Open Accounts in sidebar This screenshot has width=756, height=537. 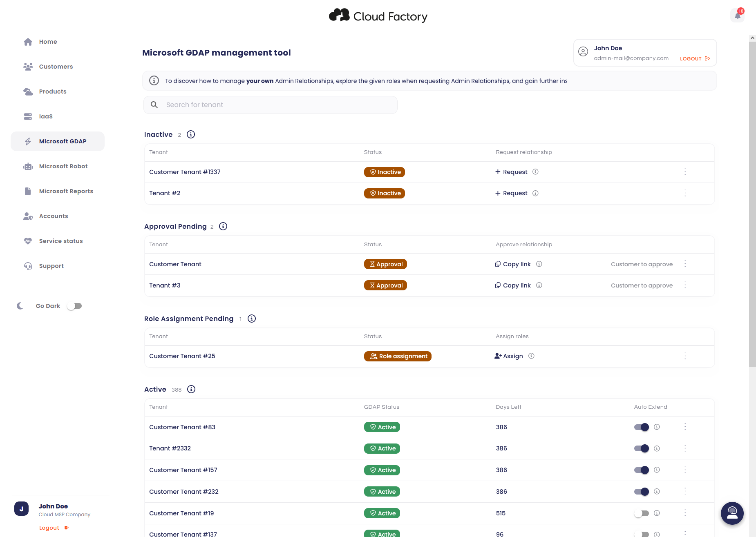pos(58,216)
